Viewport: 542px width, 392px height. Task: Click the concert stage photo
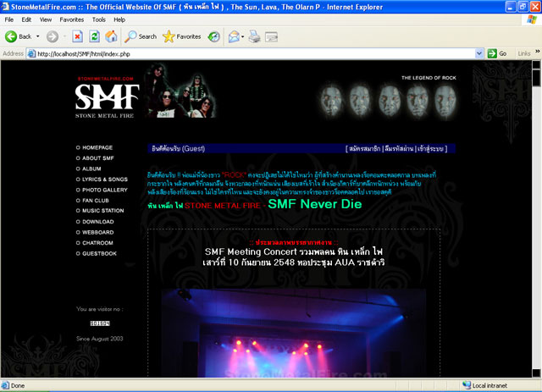294,333
